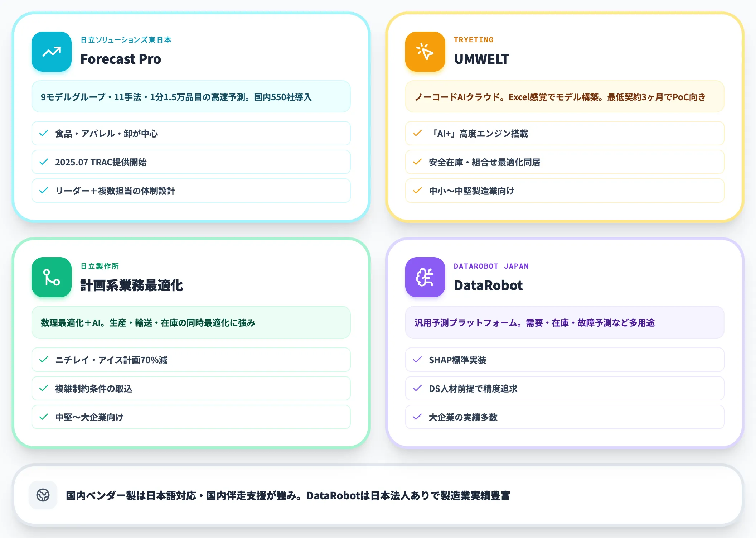
Task: Click the checkmark beside 食品・アパレル・卸が中心
Action: (x=44, y=133)
